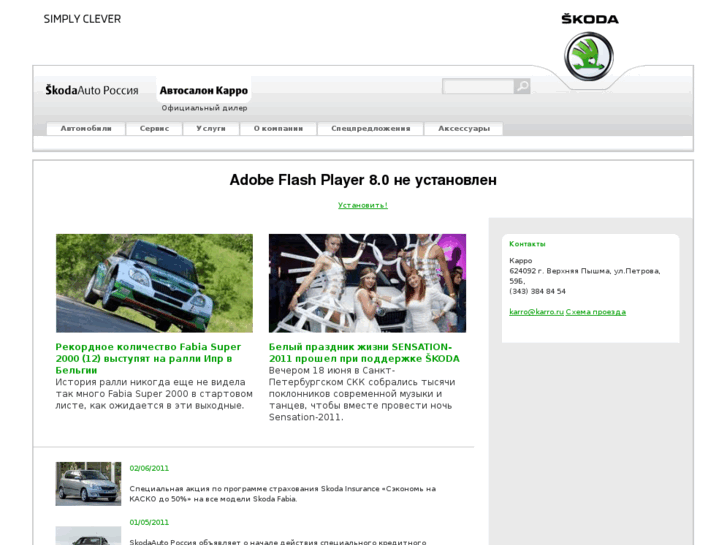Click the Контакты panel heading
This screenshot has width=727, height=545.
[x=527, y=244]
